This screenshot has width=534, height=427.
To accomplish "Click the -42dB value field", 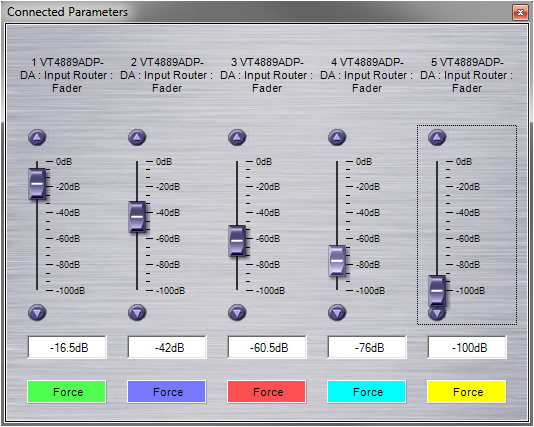I will tap(167, 347).
